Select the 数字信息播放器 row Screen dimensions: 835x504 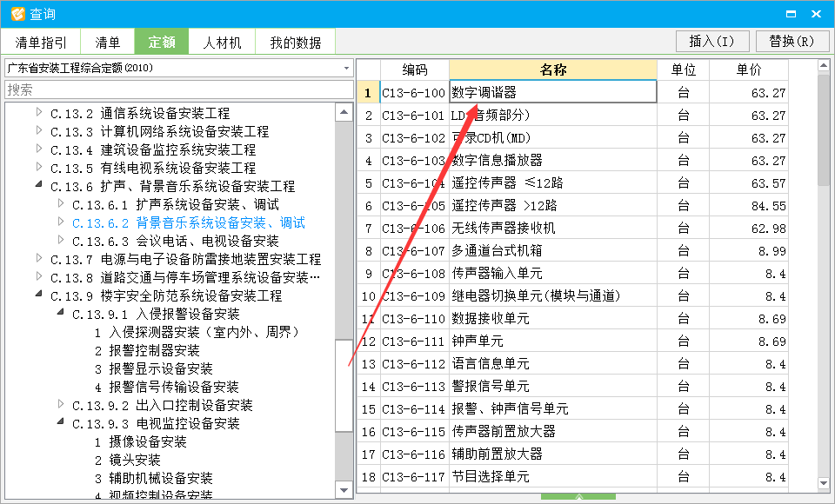[572, 160]
